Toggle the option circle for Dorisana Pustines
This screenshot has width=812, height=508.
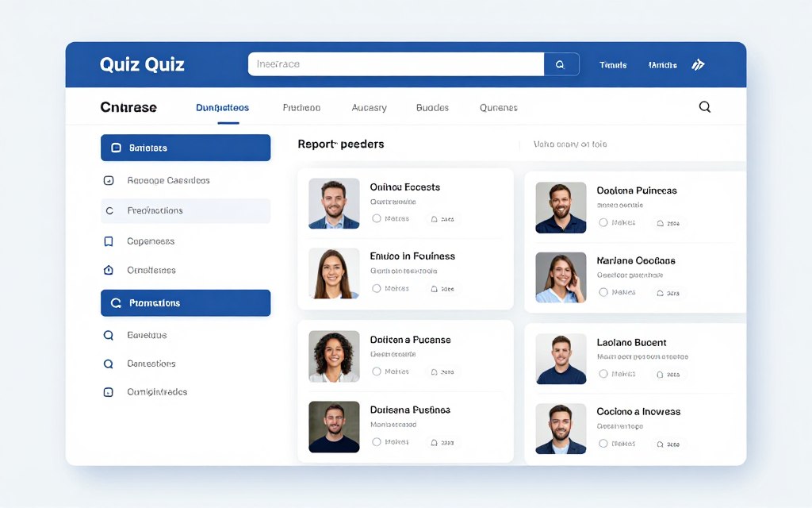[x=378, y=442]
